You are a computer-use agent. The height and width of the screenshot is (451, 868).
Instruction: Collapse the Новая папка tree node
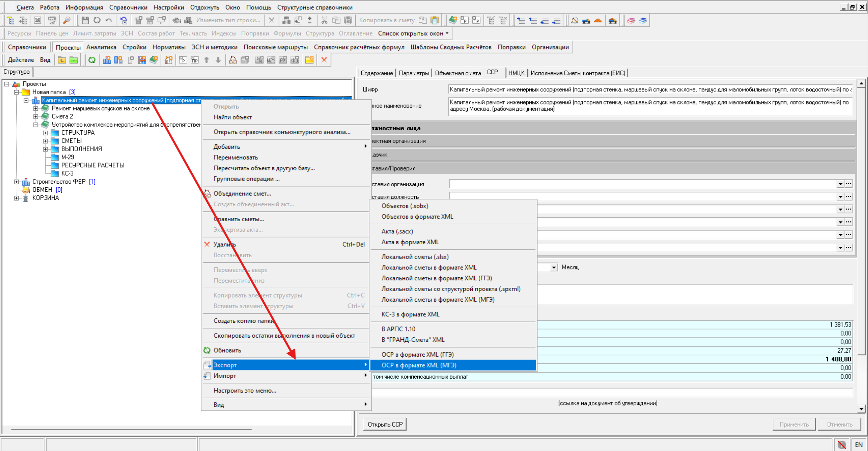(16, 92)
